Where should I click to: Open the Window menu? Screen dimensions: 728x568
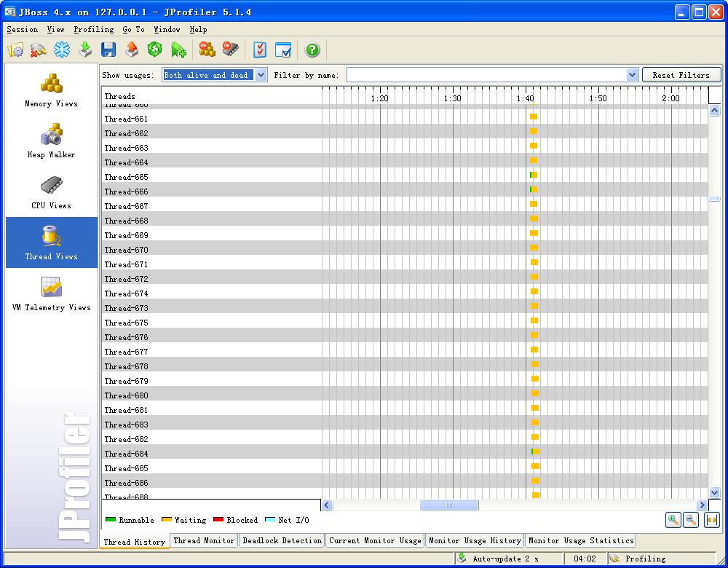167,29
